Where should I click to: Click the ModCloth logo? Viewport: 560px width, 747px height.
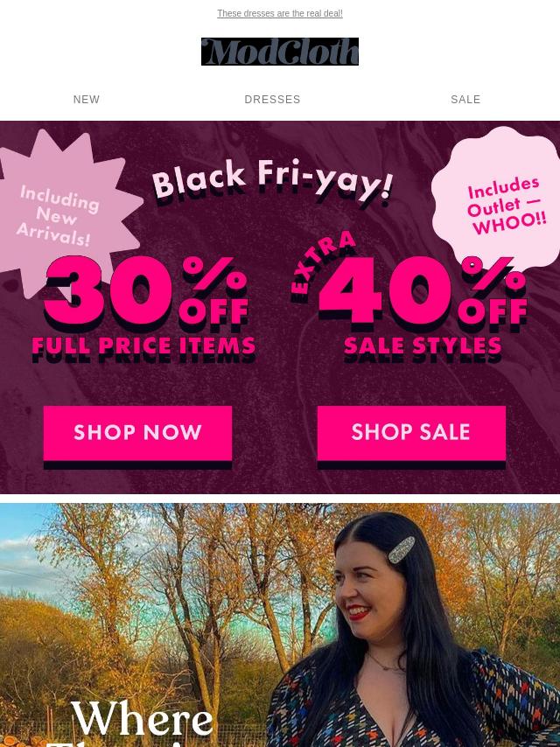280,52
